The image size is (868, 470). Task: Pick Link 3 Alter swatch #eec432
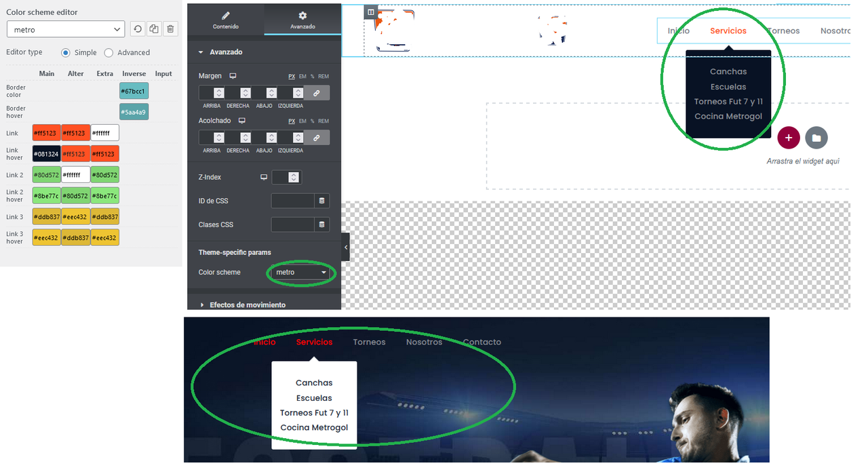[76, 216]
